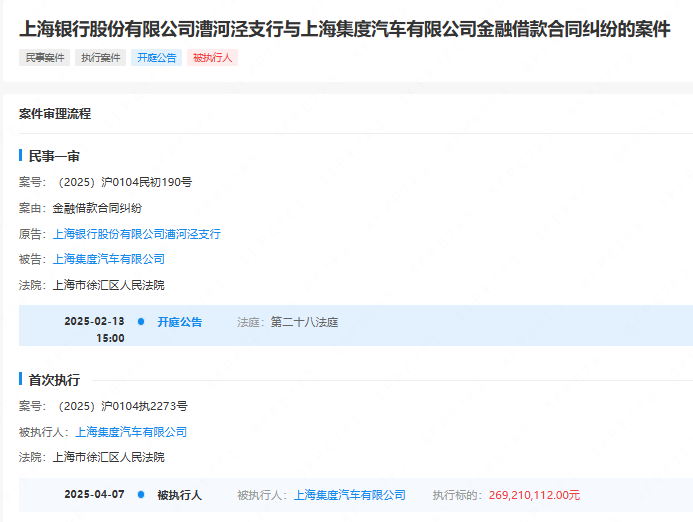Click the 开庭公告 label in the highlighted timeline row

[179, 322]
